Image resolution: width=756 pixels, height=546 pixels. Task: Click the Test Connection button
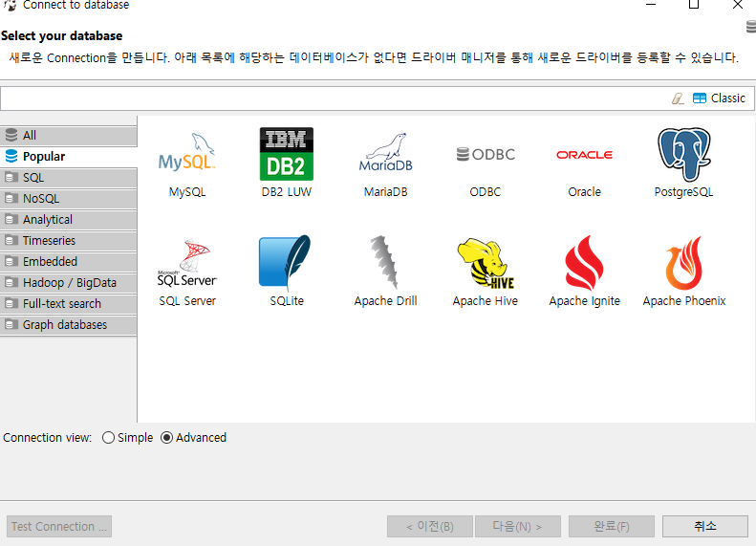tap(59, 526)
